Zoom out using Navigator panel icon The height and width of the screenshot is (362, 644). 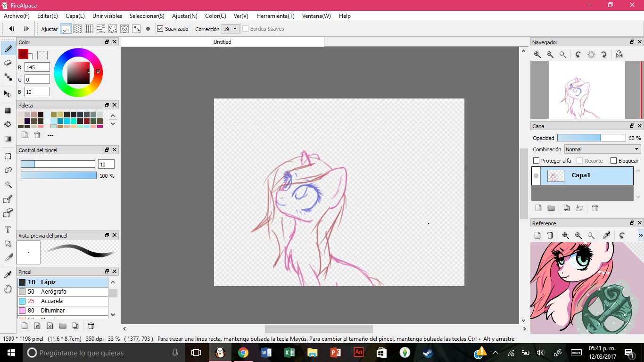[550, 55]
